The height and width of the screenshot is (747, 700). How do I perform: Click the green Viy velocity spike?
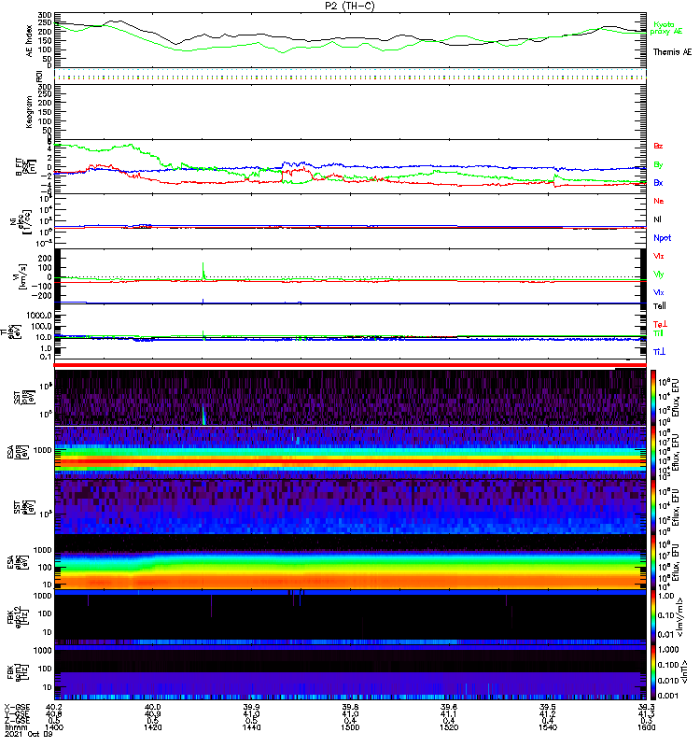tap(203, 270)
